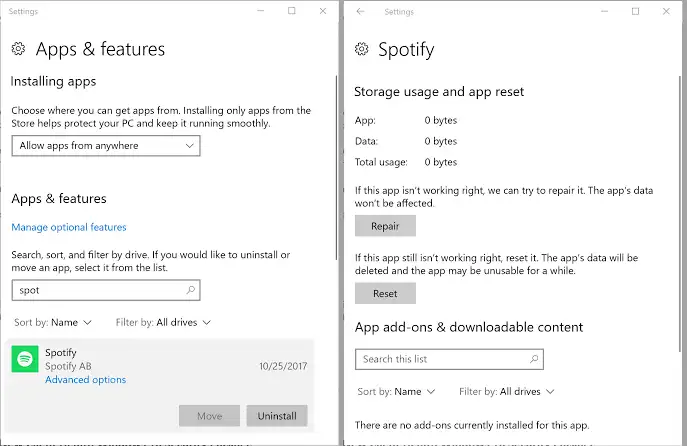The image size is (687, 446).
Task: Click the 10/25/2017 install date
Action: [x=283, y=366]
